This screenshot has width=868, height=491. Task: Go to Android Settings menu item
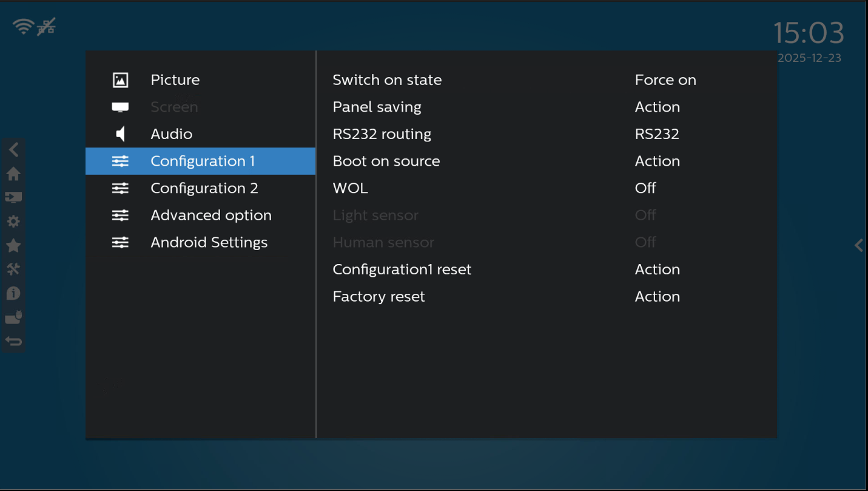(x=209, y=243)
